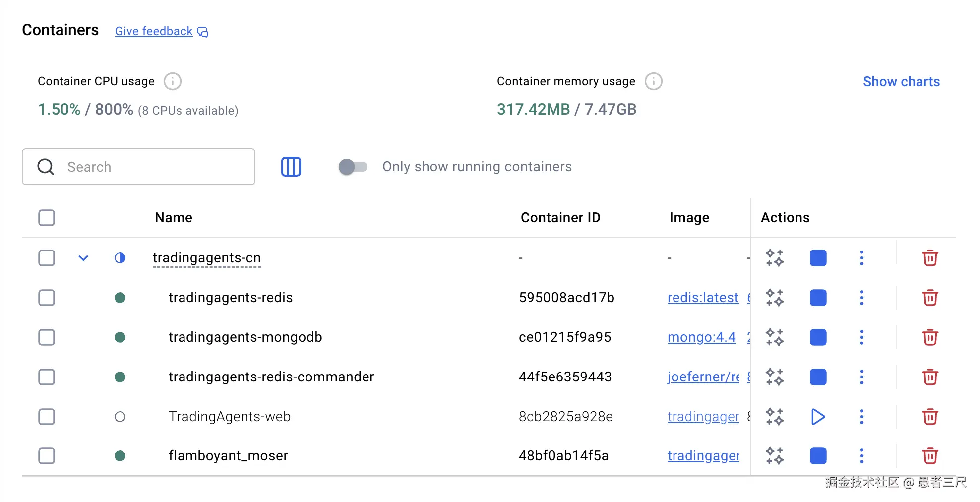Image resolution: width=980 pixels, height=502 pixels.
Task: Toggle Only show running containers
Action: click(x=353, y=167)
